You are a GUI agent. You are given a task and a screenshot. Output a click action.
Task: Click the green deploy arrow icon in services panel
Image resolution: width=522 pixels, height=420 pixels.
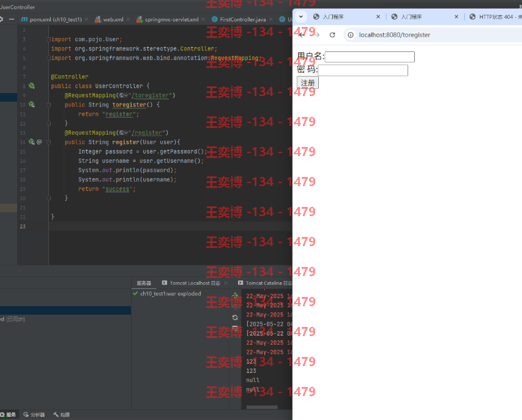coord(235,295)
